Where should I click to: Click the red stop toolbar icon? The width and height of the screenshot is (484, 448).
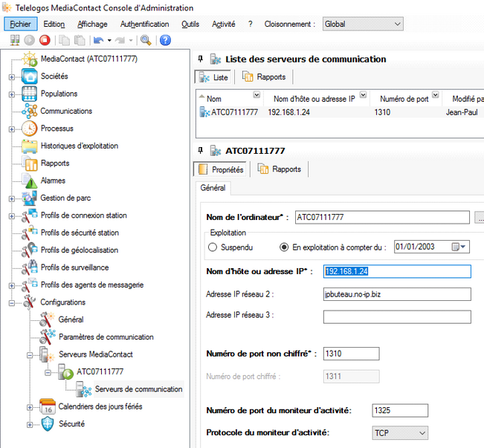(x=45, y=40)
